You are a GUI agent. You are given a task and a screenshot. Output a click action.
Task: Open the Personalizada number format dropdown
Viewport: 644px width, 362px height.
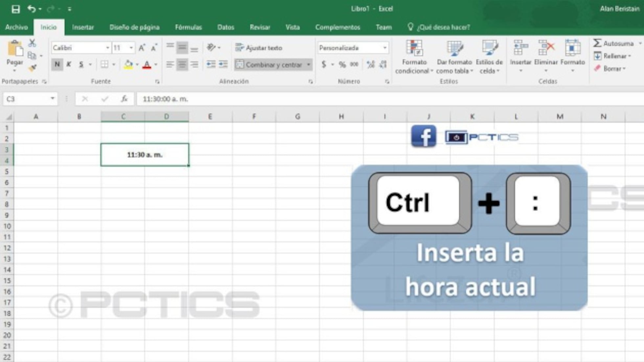click(384, 48)
